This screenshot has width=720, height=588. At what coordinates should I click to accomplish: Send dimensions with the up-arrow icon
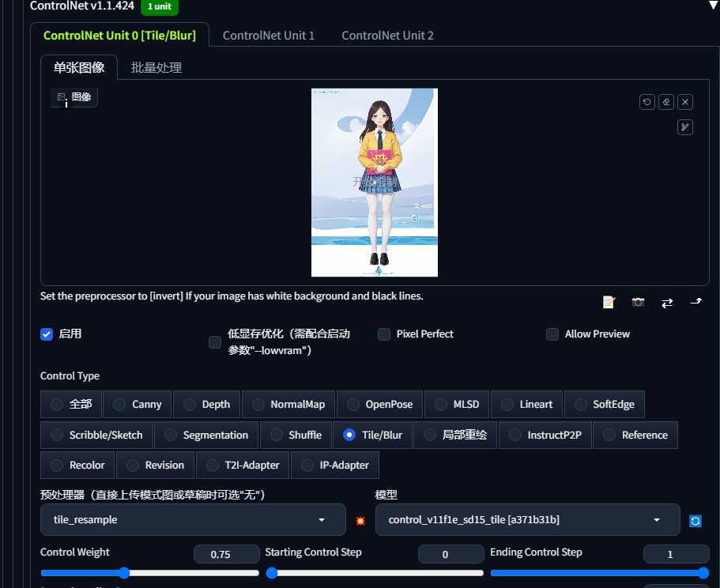[x=696, y=302]
